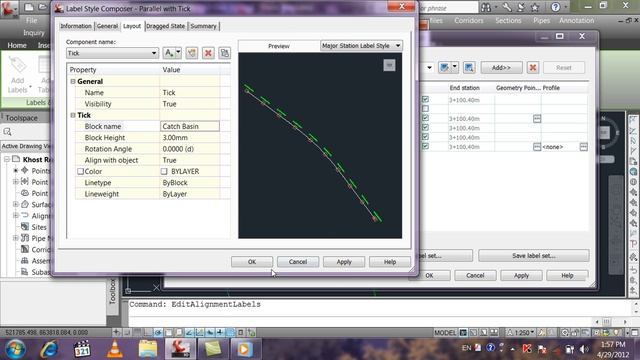
Task: Click the star favorites icon in title bar
Action: point(535,7)
